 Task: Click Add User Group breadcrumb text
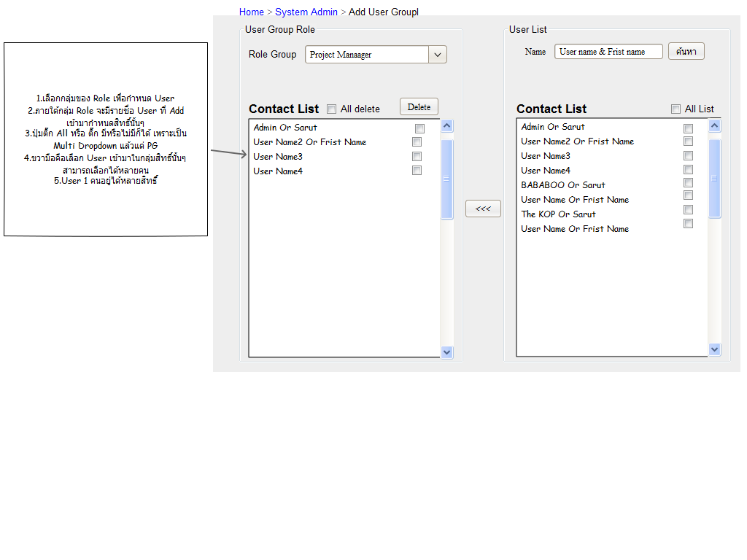tap(384, 12)
